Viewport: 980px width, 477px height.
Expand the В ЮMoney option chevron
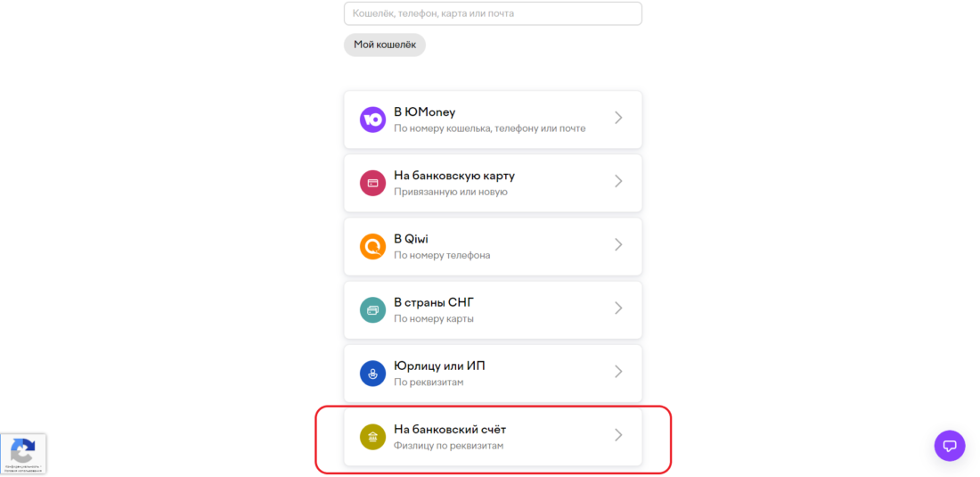[618, 118]
